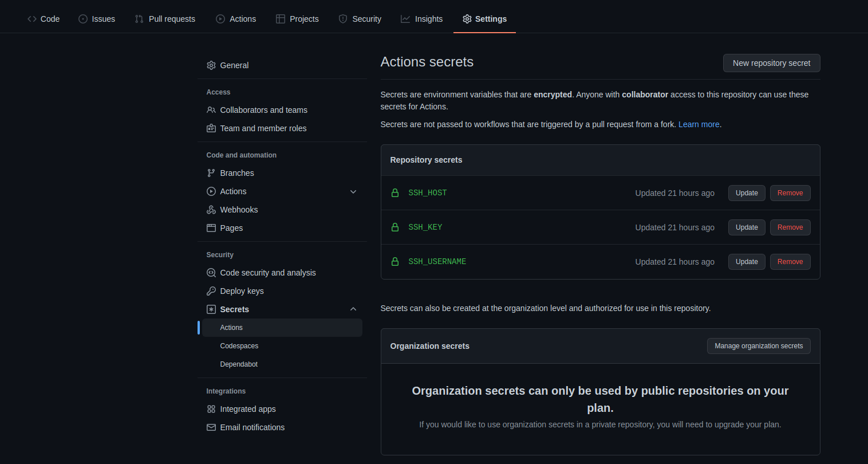Expand the Actions sidebar chevron
Screen dimensions: 868x464
tap(353, 191)
